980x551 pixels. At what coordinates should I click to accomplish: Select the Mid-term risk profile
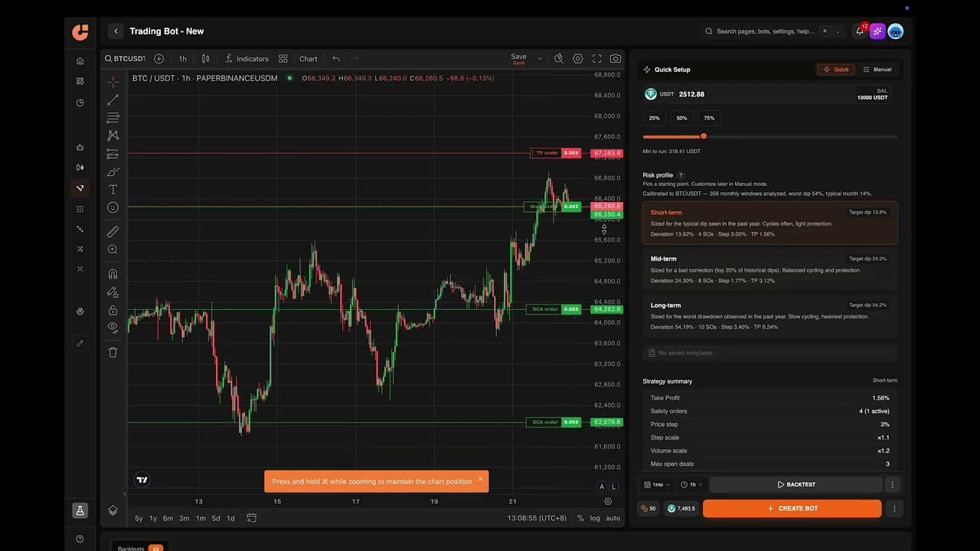(769, 269)
